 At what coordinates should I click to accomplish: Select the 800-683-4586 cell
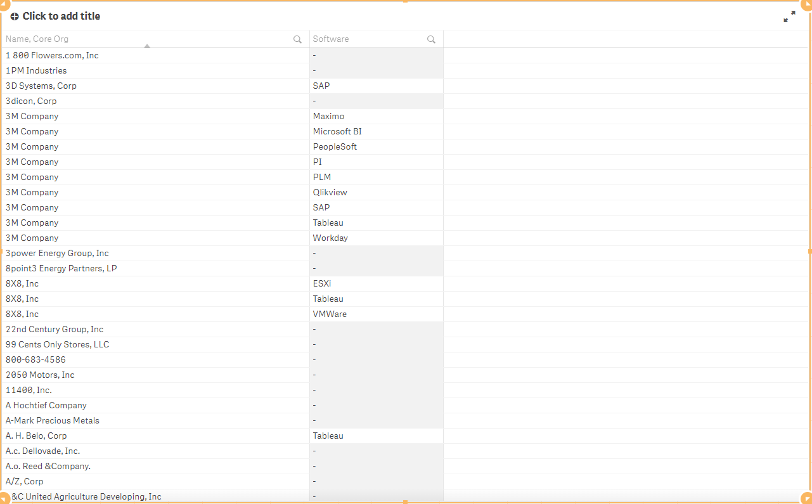coord(155,359)
